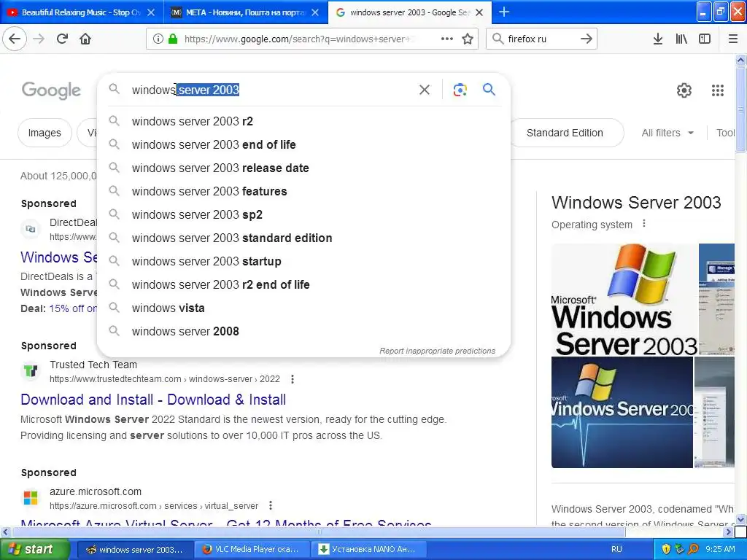The height and width of the screenshot is (560, 747).
Task: Choose suggestion windows vista
Action: coord(303,308)
